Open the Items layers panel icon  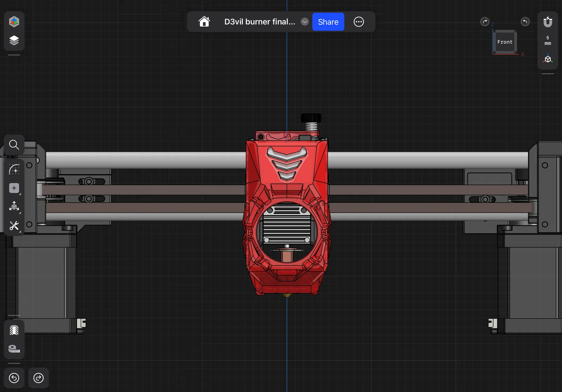(14, 40)
